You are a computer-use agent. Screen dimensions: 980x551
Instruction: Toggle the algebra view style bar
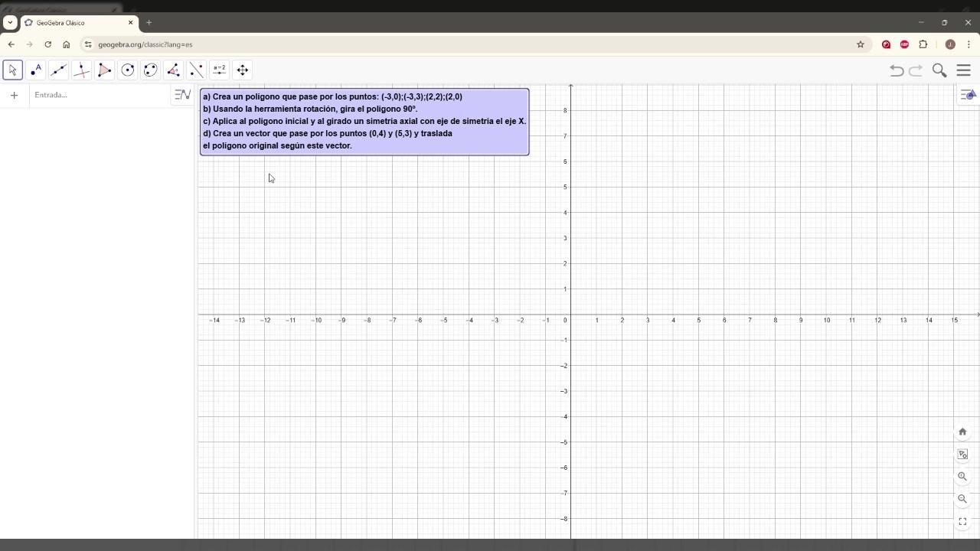click(x=182, y=95)
